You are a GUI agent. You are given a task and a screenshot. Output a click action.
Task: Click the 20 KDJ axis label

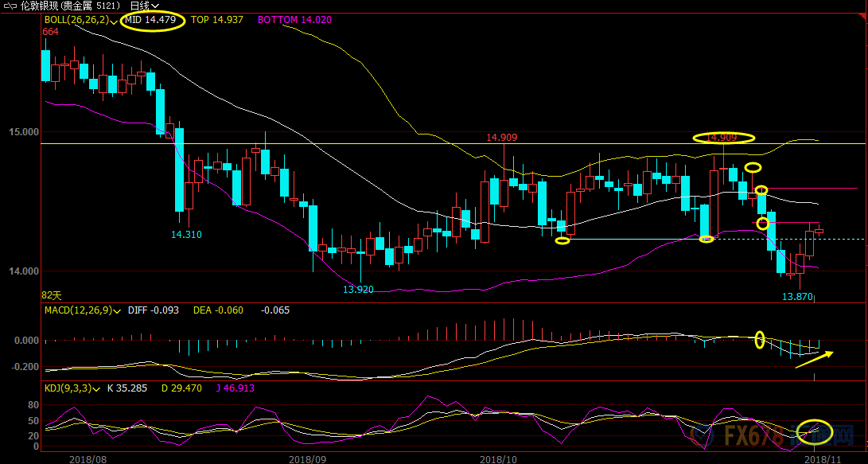[33, 436]
